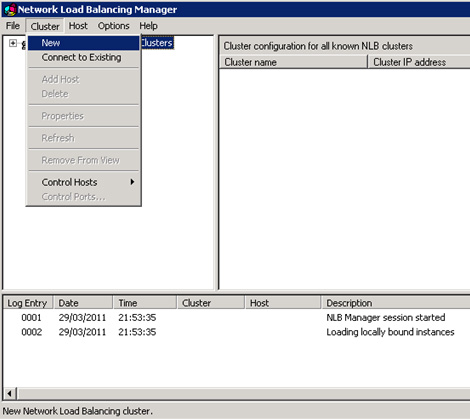The height and width of the screenshot is (419, 470).
Task: Click the status bar message
Action: (x=78, y=411)
